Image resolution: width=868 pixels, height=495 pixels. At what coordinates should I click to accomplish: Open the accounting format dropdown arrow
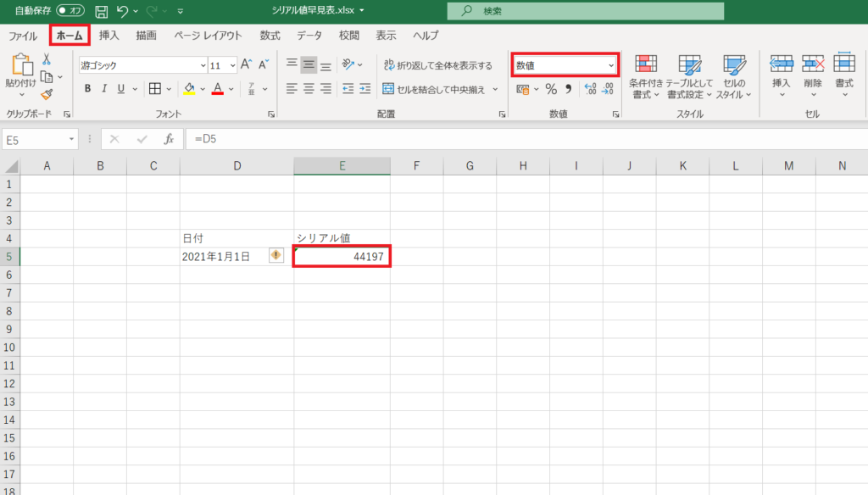click(x=537, y=89)
